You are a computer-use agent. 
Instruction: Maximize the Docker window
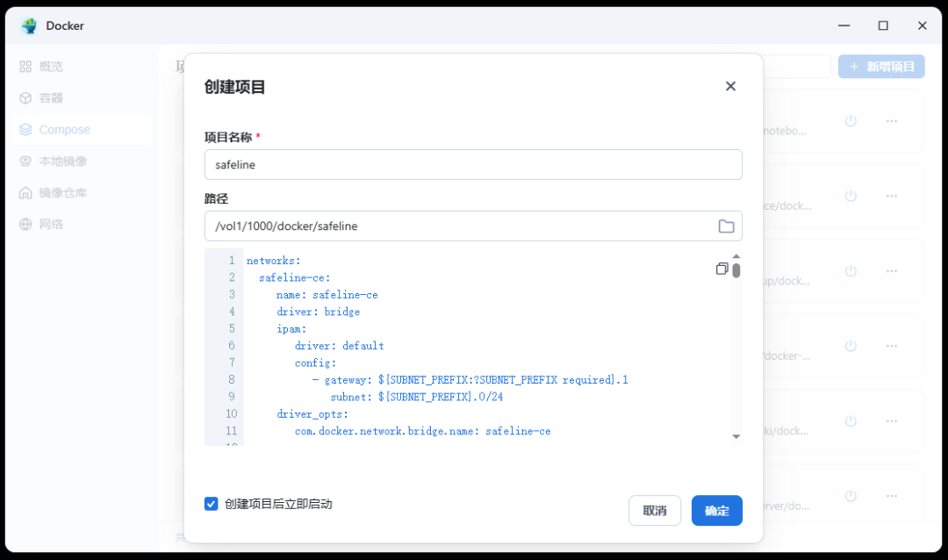pyautogui.click(x=883, y=25)
